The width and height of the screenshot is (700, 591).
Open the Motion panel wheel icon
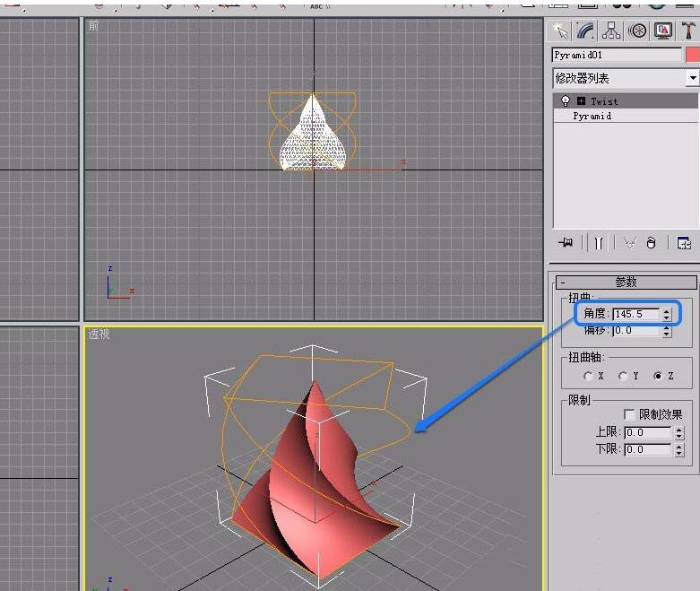tap(637, 30)
